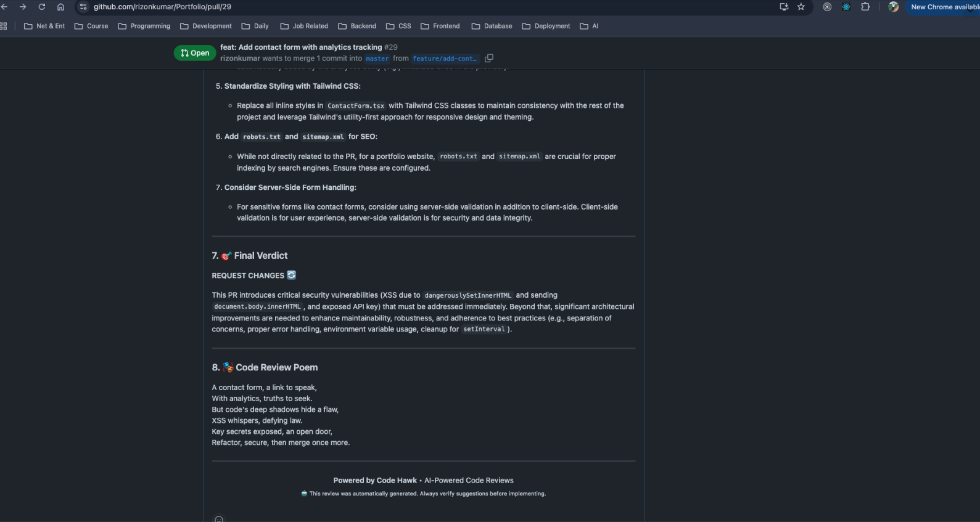Open the browser home page icon

(60, 7)
